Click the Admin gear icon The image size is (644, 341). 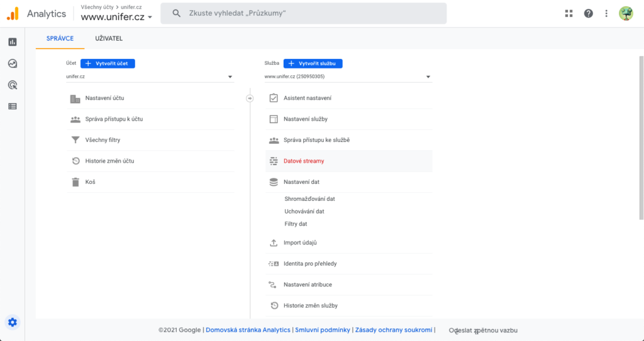13,322
